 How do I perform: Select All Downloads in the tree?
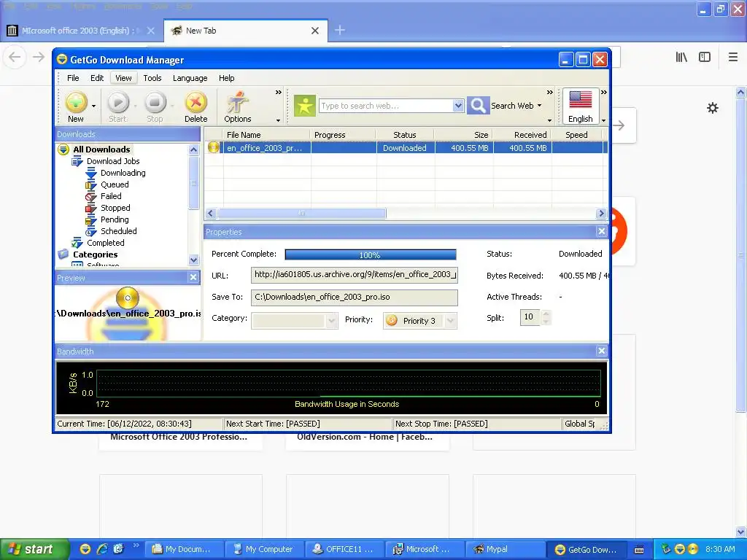point(101,149)
